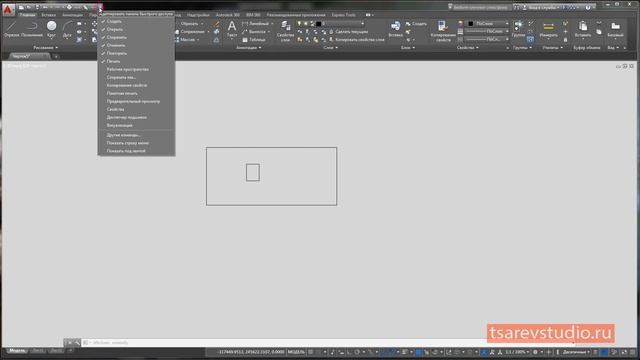Click the command line customize wrench icon
This screenshot has height=360, width=640.
pyautogui.click(x=77, y=343)
